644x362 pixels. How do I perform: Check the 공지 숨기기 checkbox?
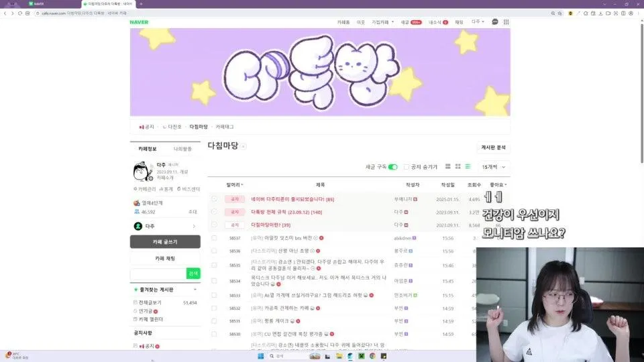pyautogui.click(x=407, y=167)
